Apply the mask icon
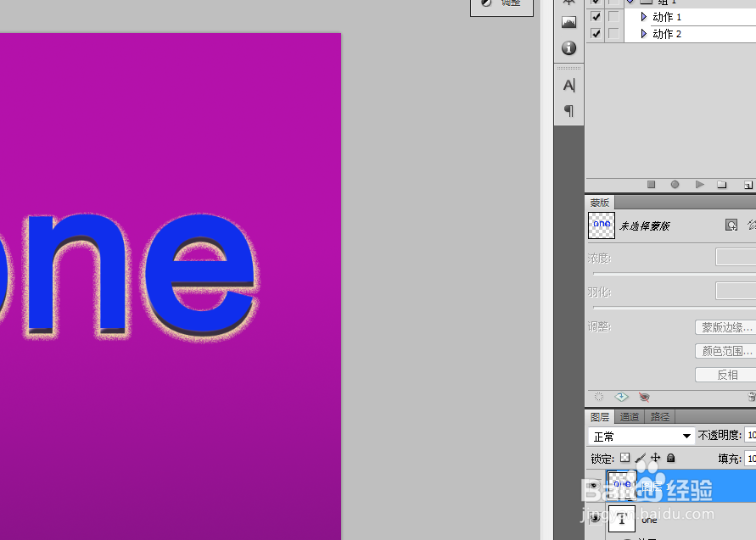The width and height of the screenshot is (756, 540). click(621, 397)
